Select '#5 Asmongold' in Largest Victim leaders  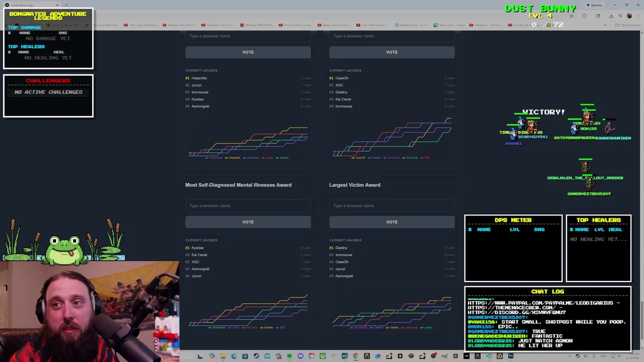coord(392,276)
